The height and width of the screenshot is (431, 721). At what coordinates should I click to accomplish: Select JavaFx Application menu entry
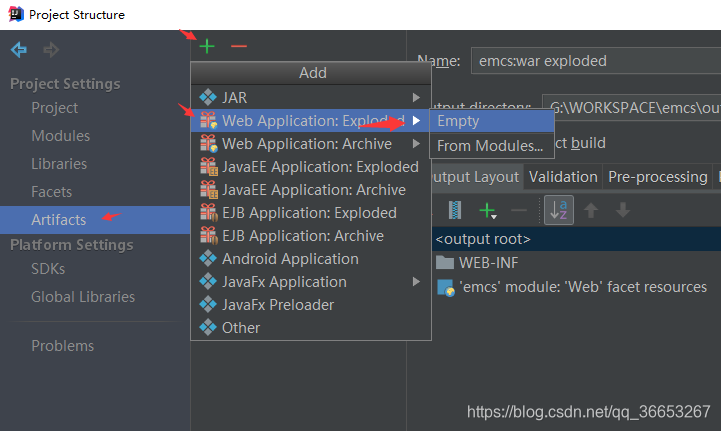tap(311, 282)
